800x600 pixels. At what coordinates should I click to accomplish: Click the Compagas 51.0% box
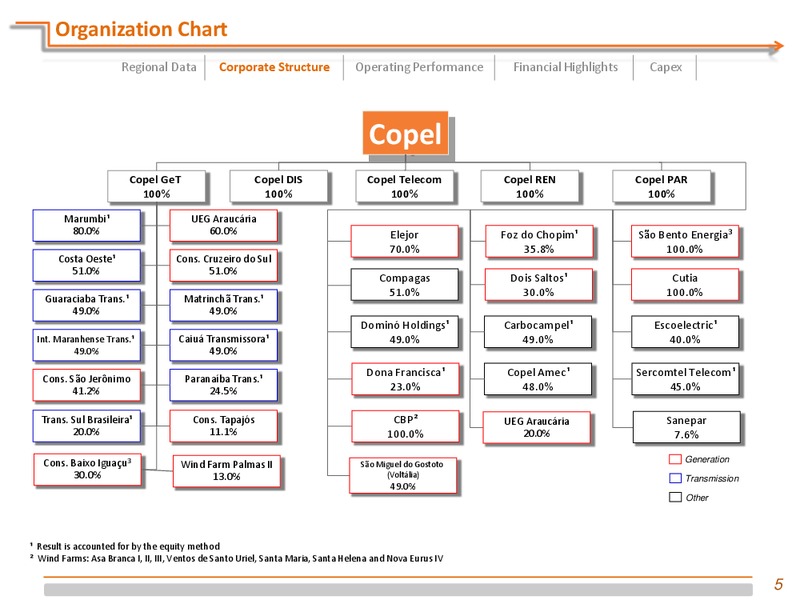[x=404, y=285]
